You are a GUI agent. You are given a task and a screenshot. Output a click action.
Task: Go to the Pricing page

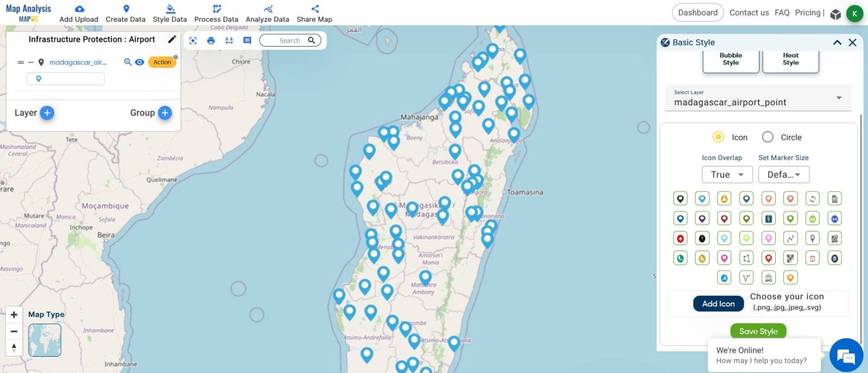808,12
